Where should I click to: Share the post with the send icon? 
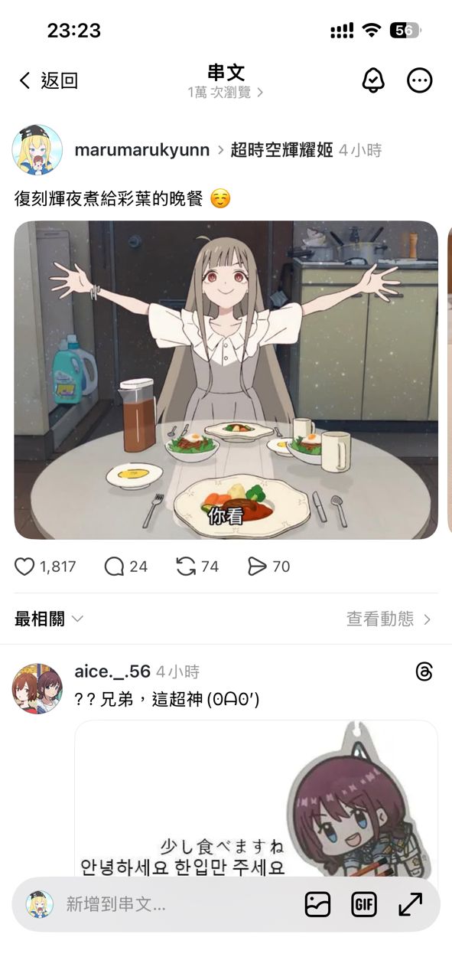(257, 567)
